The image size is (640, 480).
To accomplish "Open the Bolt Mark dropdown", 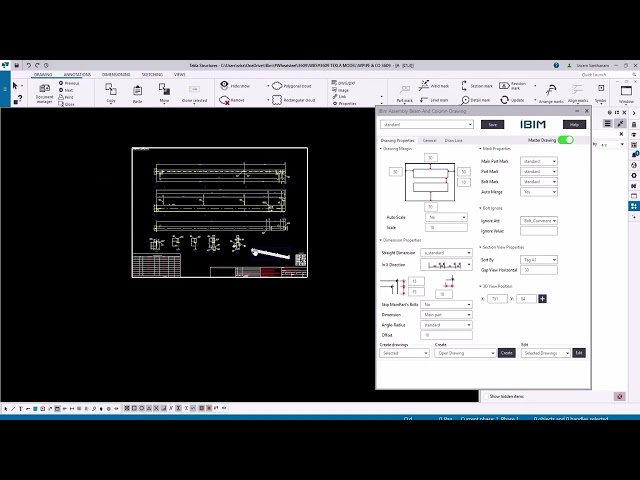I will tap(539, 182).
